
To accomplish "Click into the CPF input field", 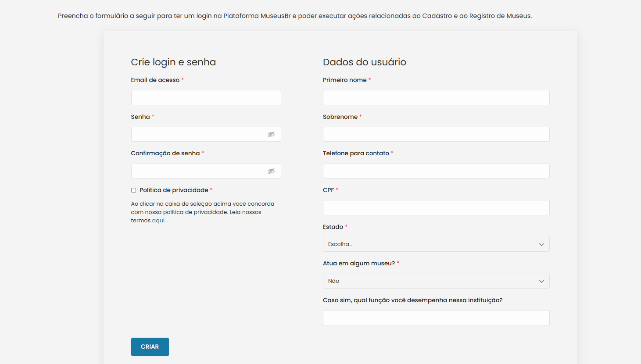I will coord(436,208).
